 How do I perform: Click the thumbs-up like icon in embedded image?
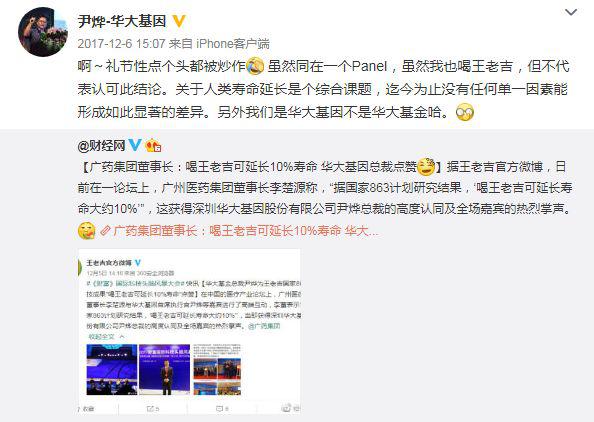[x=286, y=408]
